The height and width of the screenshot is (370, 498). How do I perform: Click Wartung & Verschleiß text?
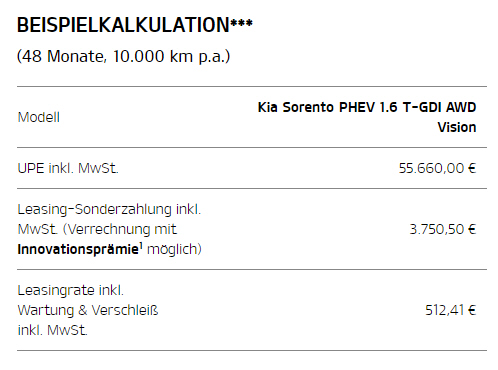pos(88,310)
